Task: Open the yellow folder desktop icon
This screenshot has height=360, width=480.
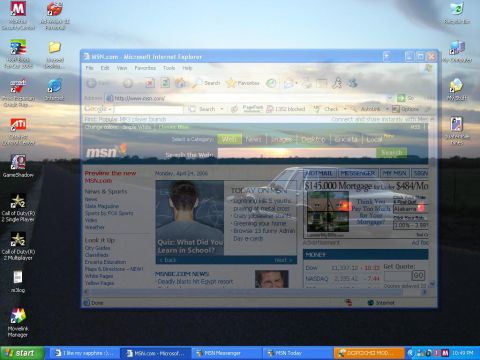Action: click(55, 54)
